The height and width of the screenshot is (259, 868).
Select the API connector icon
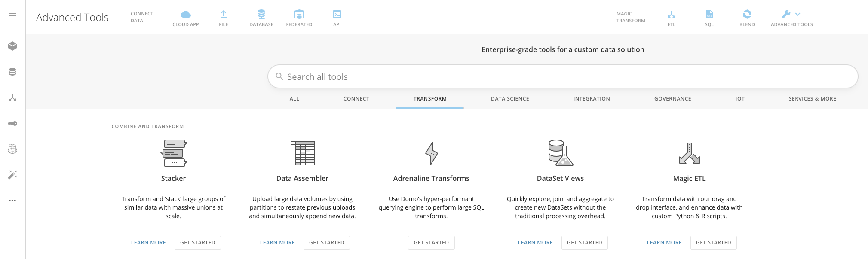(x=337, y=15)
